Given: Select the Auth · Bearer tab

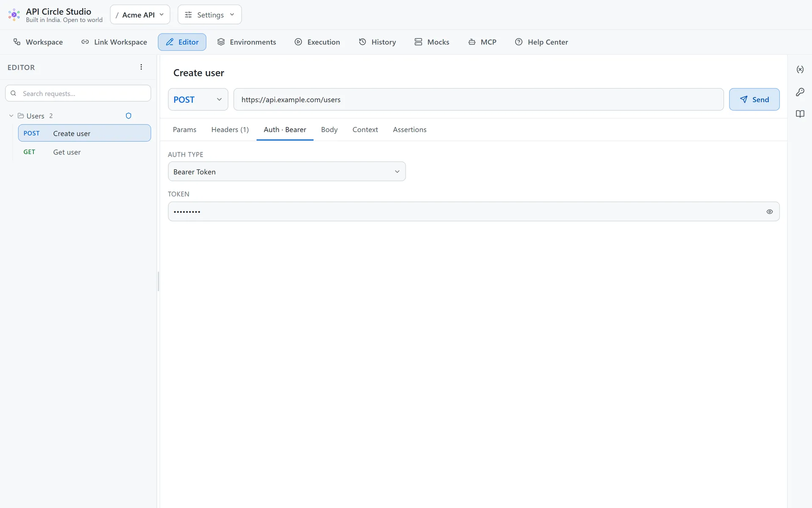Looking at the screenshot, I should click(x=285, y=130).
